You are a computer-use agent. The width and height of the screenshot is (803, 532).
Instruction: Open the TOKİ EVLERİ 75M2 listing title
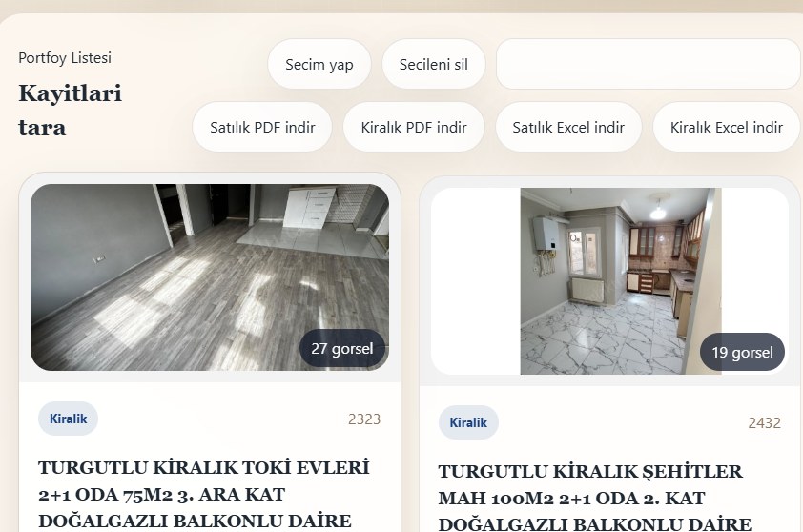[204, 494]
